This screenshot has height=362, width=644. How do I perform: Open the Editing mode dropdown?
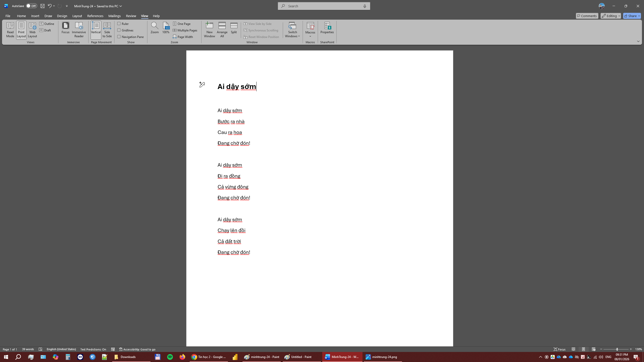point(611,16)
